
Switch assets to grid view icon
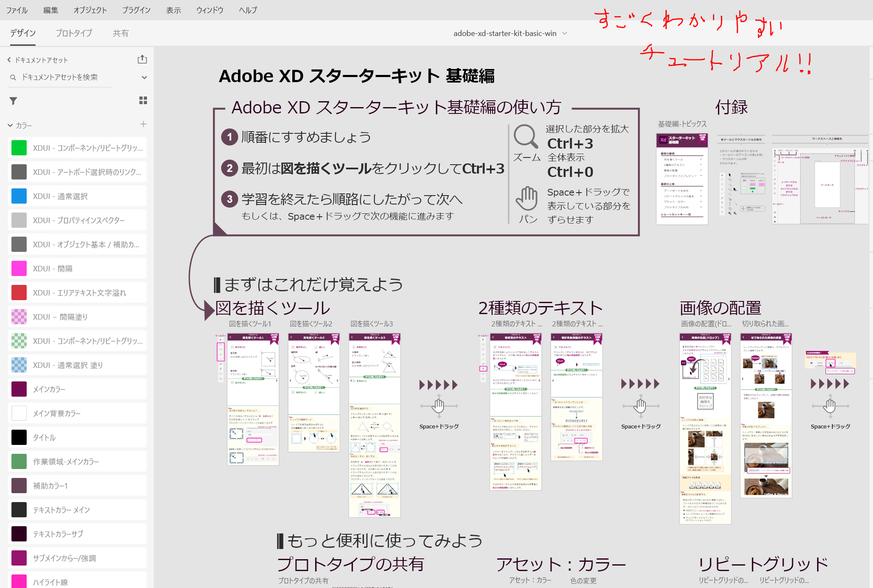(143, 100)
